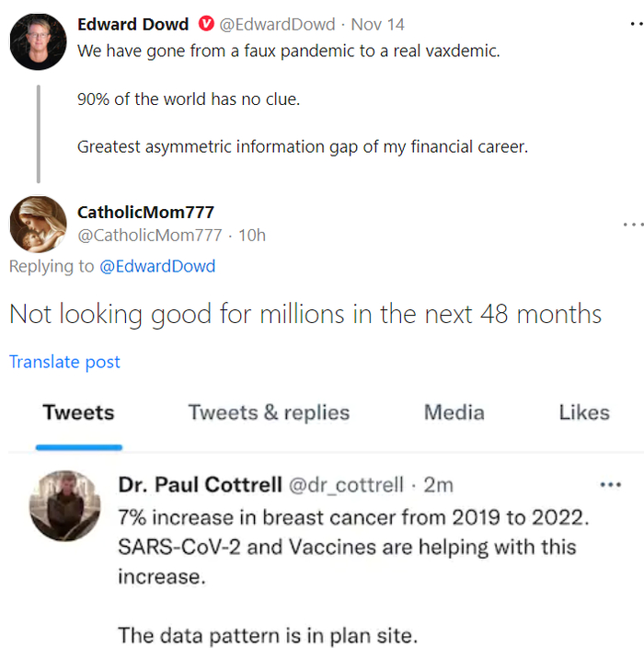Viewport: 644px width, 648px height.
Task: Open the @EdwardDowd handle in tweet header
Action: (x=277, y=25)
